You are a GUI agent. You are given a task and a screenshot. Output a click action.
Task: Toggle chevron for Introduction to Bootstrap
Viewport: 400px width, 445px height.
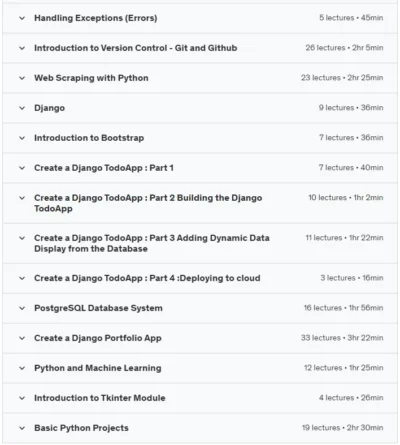coord(22,138)
